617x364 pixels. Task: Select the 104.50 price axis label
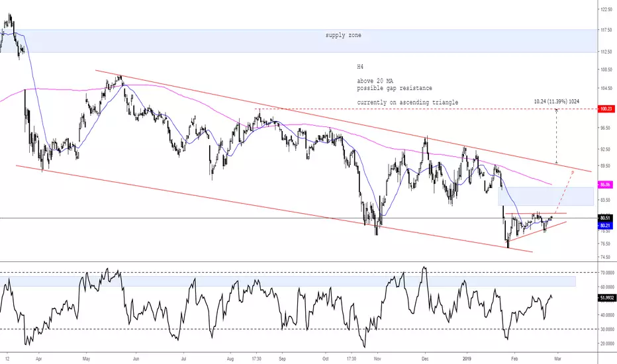606,89
